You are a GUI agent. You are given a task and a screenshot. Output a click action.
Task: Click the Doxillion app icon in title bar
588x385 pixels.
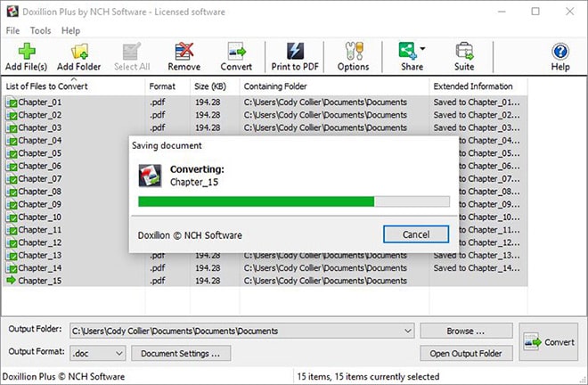coord(12,12)
